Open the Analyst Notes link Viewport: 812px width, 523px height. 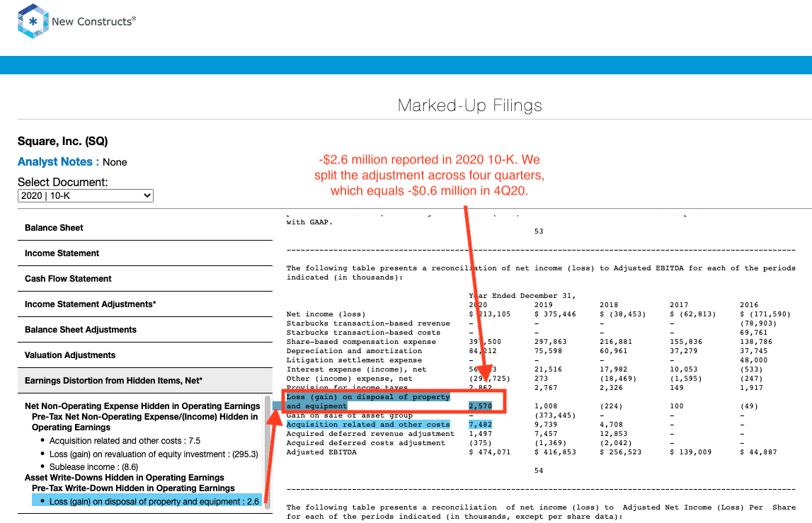point(59,161)
